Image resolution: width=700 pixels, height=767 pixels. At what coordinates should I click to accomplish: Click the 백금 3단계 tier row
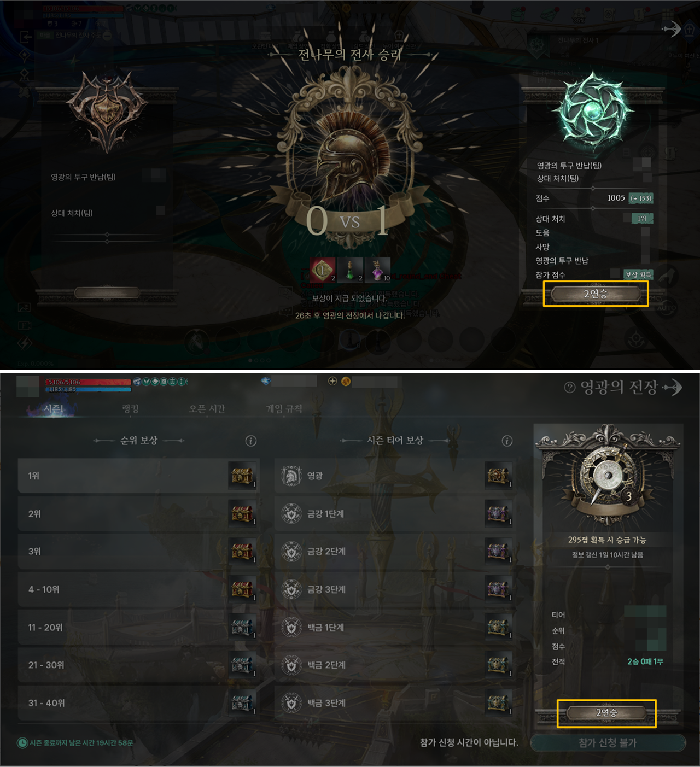394,703
